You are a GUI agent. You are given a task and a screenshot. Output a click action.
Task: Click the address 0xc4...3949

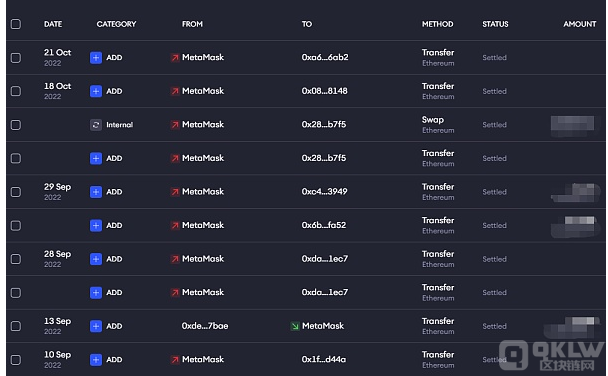coord(325,191)
